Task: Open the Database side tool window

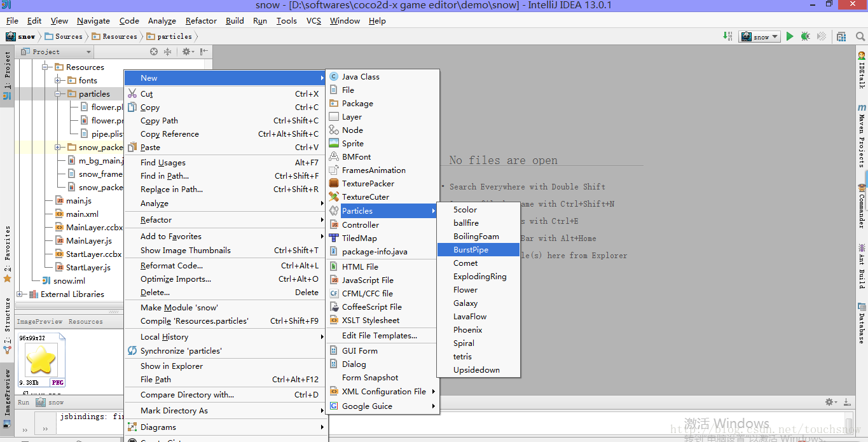Action: tap(862, 323)
